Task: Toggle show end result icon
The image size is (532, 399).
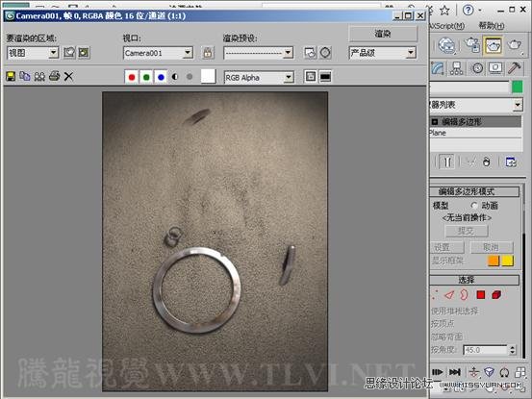Action: [x=447, y=162]
